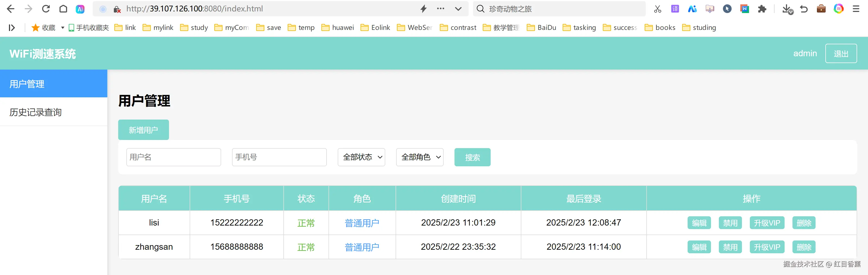Open the AI assistant icon beside the address bar
This screenshot has height=275, width=868.
point(80,9)
